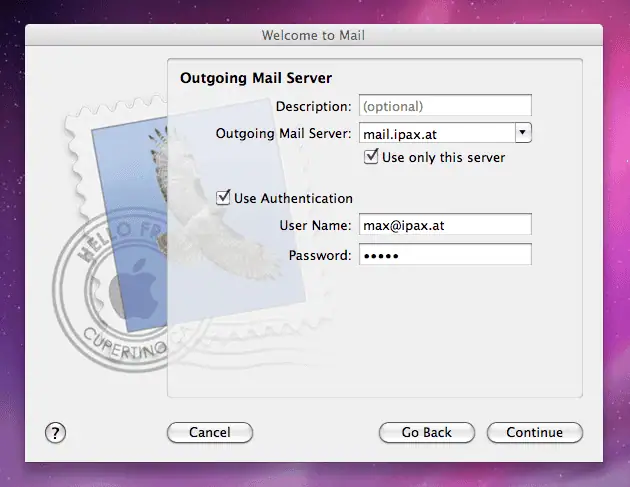Click the help question mark button
Image resolution: width=630 pixels, height=487 pixels.
pos(56,432)
